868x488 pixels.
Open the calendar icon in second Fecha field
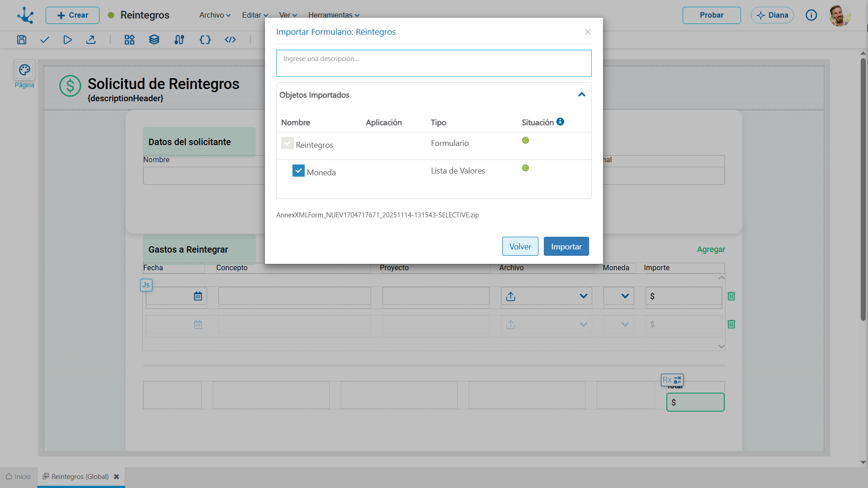(x=198, y=324)
